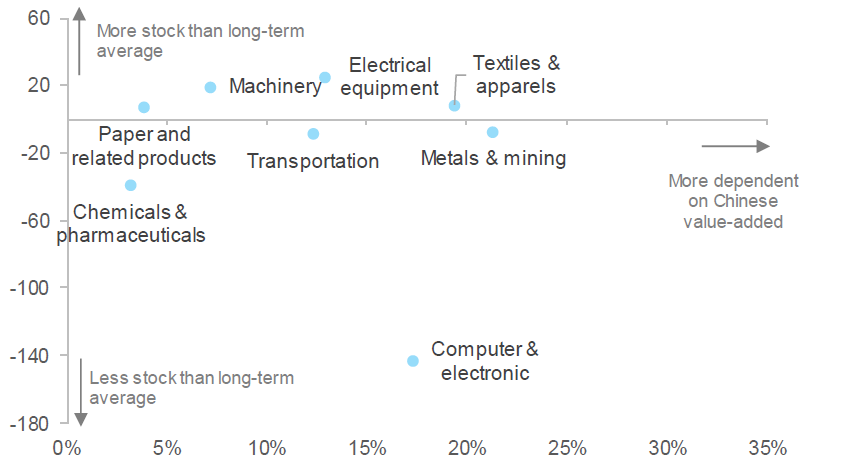Click the upward arrow for more stock

(80, 41)
